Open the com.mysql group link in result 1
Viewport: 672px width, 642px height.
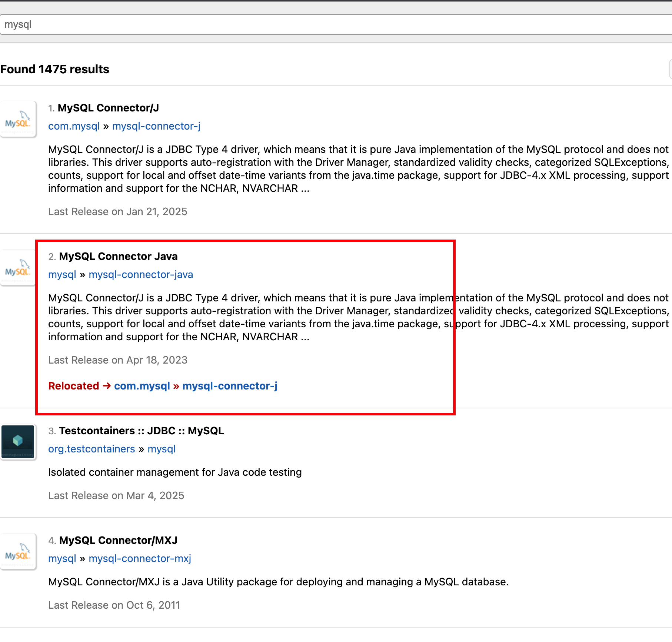74,126
